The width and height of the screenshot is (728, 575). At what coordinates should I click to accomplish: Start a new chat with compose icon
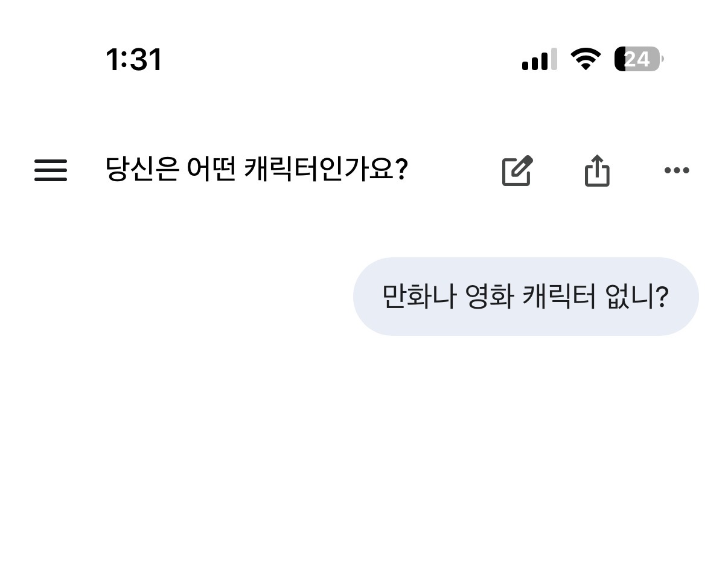517,170
